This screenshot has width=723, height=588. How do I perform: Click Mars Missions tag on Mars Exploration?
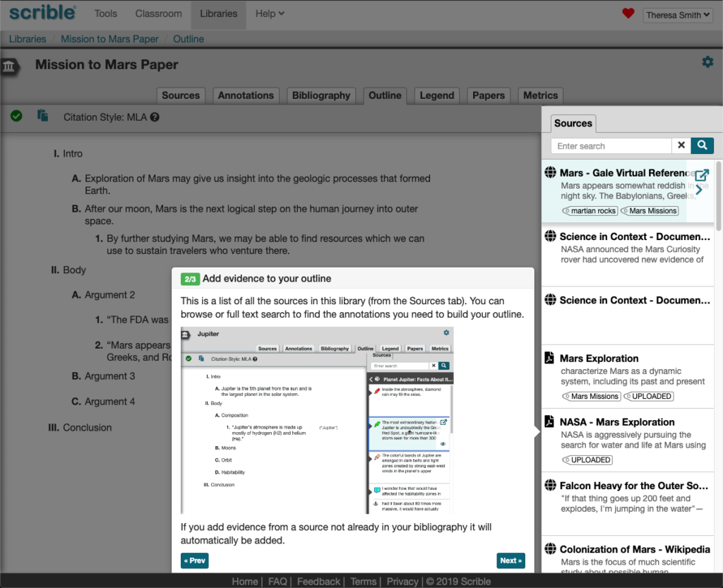[x=591, y=396]
